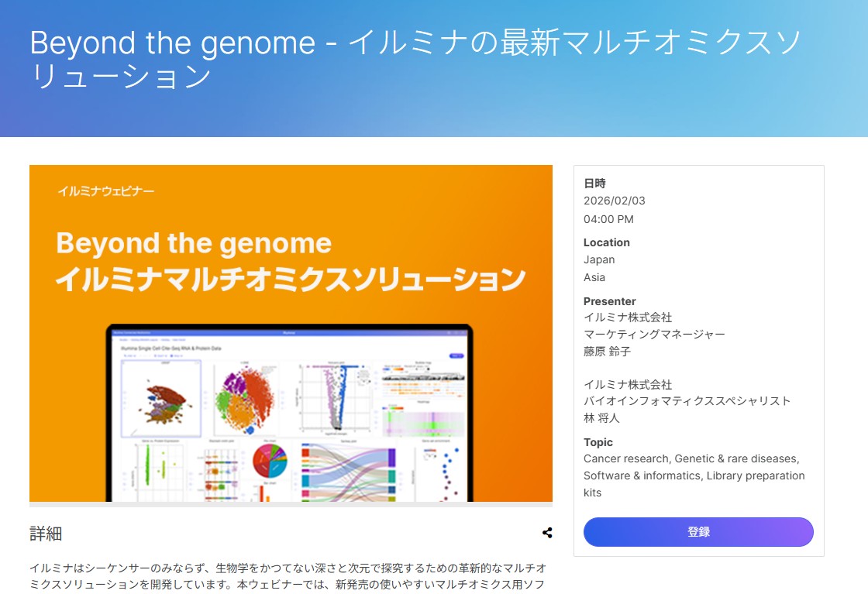Click presenter name 林 将人
Viewport: 868px width, 594px height.
click(x=601, y=418)
